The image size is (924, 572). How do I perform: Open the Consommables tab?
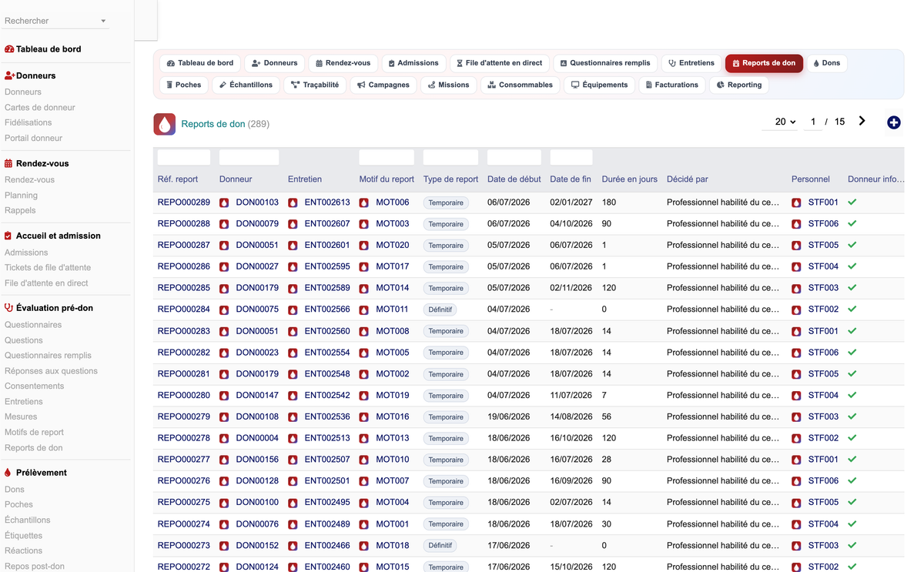tap(520, 85)
